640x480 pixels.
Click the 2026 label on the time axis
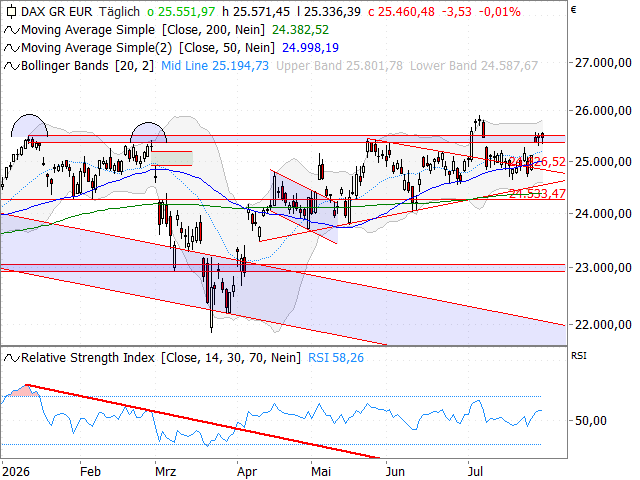(16, 472)
